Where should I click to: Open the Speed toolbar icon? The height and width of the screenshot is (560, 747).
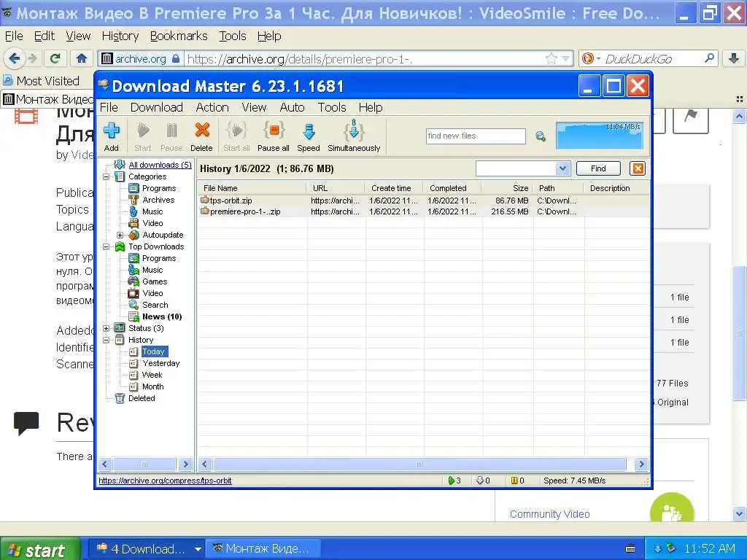309,136
